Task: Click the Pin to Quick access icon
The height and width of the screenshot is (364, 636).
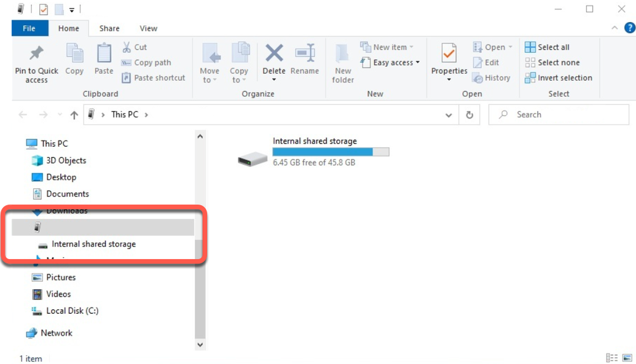Action: tap(36, 54)
